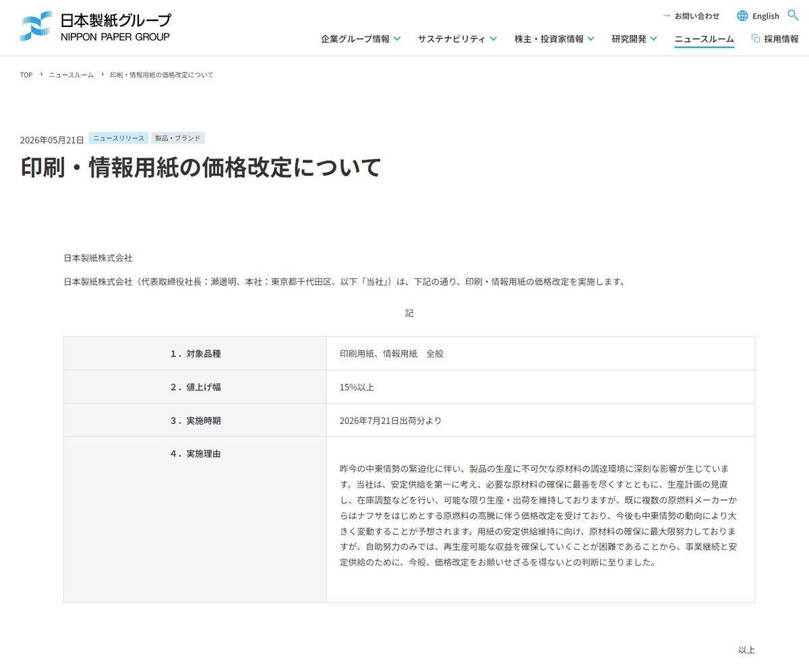Click TOP in the breadcrumb
Screen dimensions: 809x672
coord(26,75)
